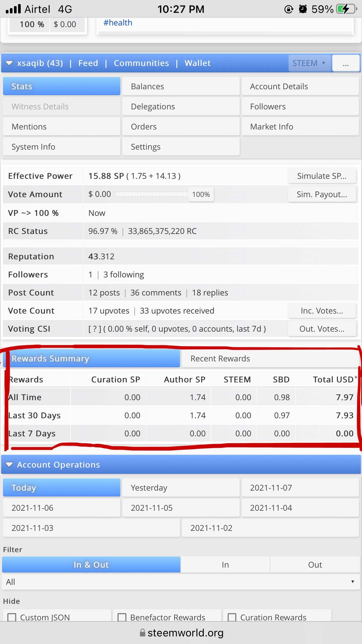Viewport: 362px width, 644px height.
Task: Open the Out. Votes... button
Action: pos(322,329)
